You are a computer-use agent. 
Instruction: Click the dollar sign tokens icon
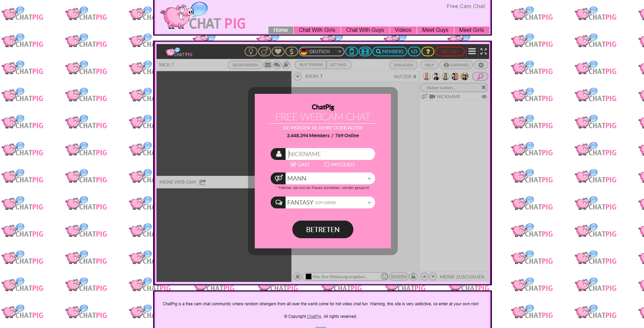[x=291, y=52]
